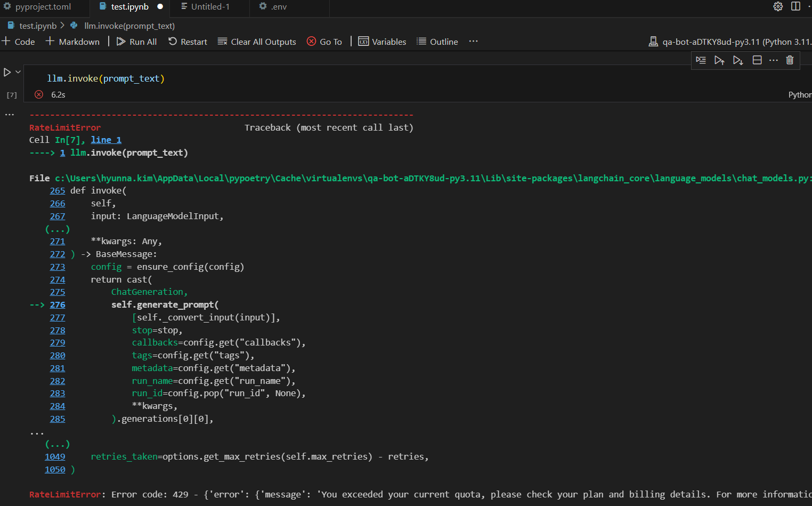Screen dimensions: 812x506
Task: Open line 282 link in traceback
Action: (x=58, y=381)
